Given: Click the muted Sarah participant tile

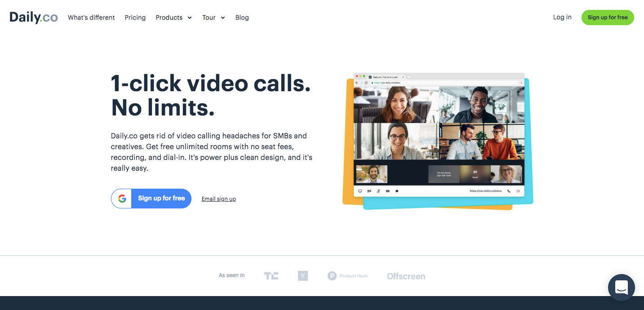Looking at the screenshot, I should coord(475,174).
